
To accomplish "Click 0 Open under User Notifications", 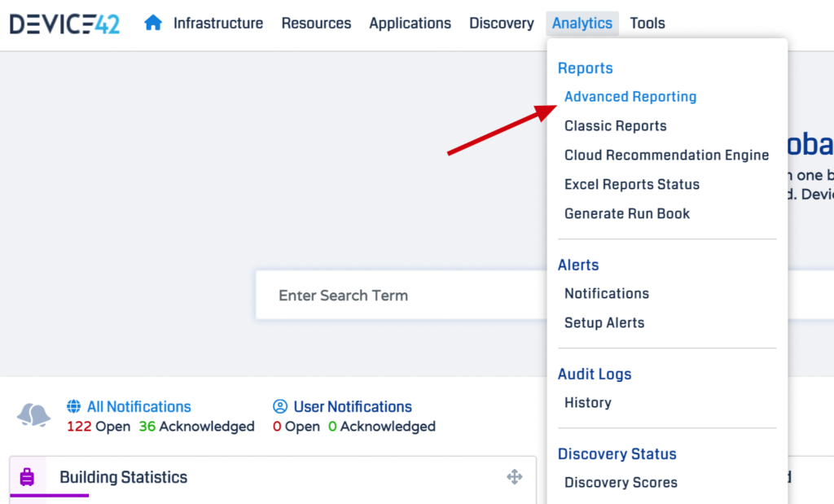I will click(296, 427).
